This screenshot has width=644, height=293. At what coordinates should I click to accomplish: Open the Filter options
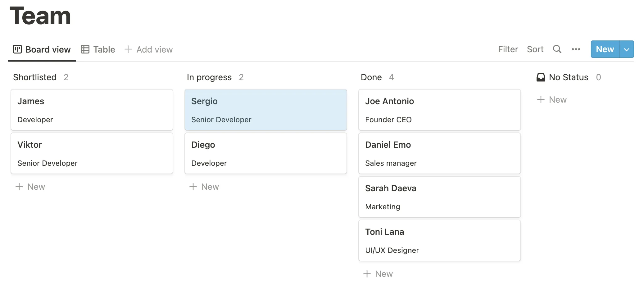coord(508,49)
